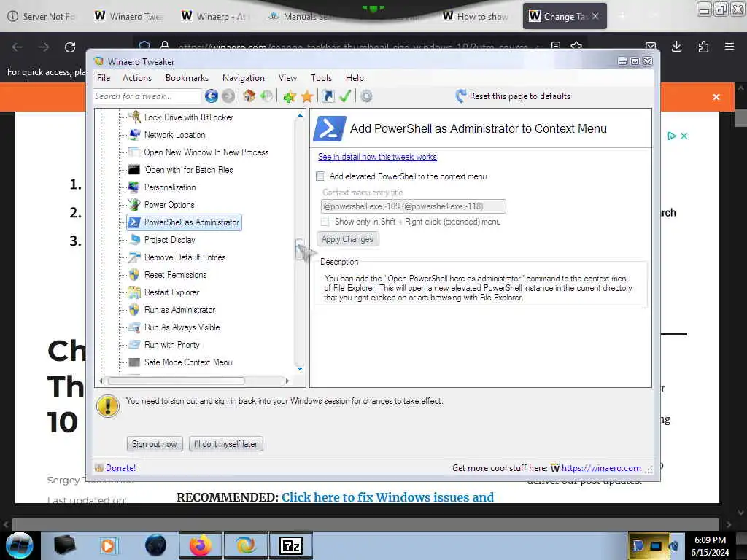Screen dimensions: 747x560
Task: Reload the browser page
Action: [x=70, y=47]
